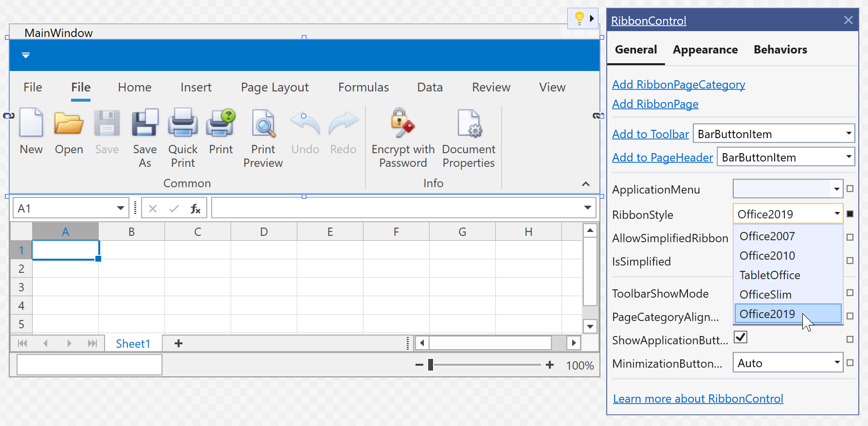
Task: Switch to the Page Layout ribbon tab
Action: click(274, 88)
